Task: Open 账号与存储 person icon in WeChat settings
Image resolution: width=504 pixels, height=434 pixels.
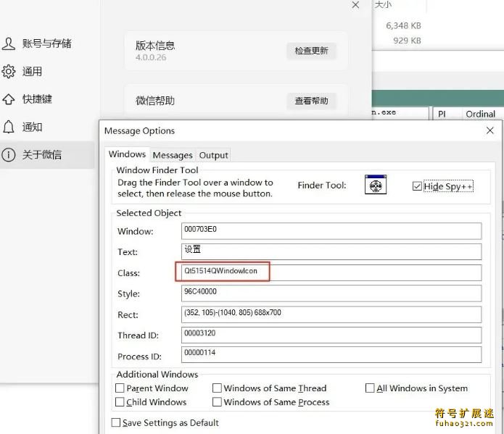Action: pyautogui.click(x=9, y=43)
